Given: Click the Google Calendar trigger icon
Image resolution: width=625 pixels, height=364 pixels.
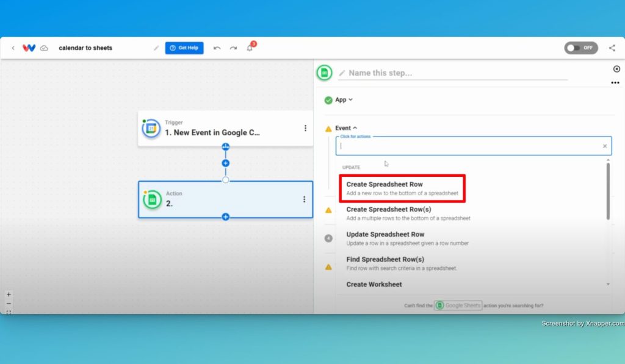Looking at the screenshot, I should pyautogui.click(x=151, y=128).
